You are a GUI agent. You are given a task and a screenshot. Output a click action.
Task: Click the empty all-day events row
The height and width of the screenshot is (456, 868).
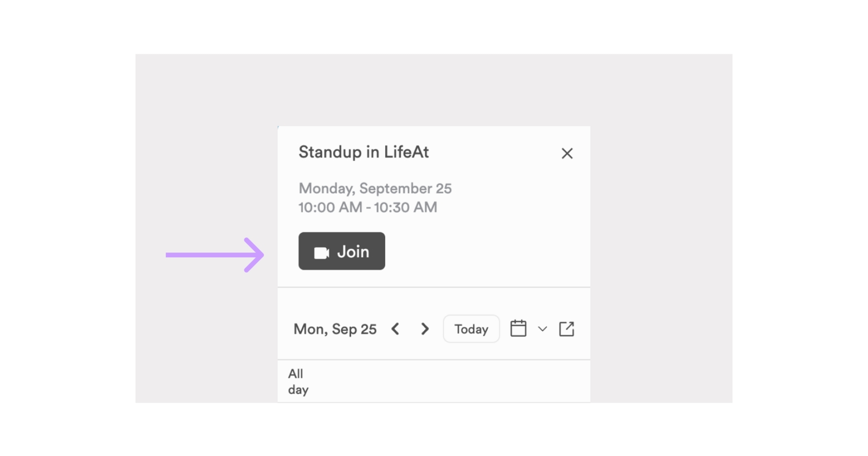click(x=450, y=382)
